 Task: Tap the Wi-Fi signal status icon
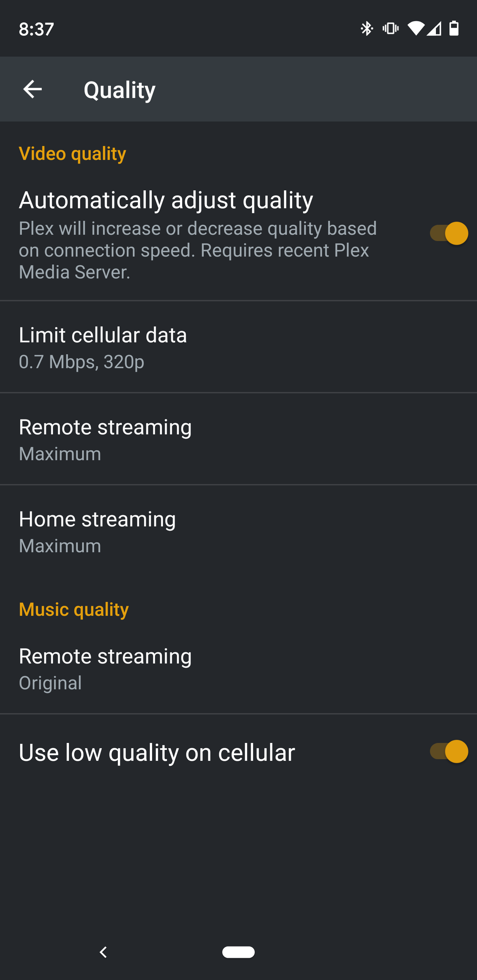click(x=415, y=28)
